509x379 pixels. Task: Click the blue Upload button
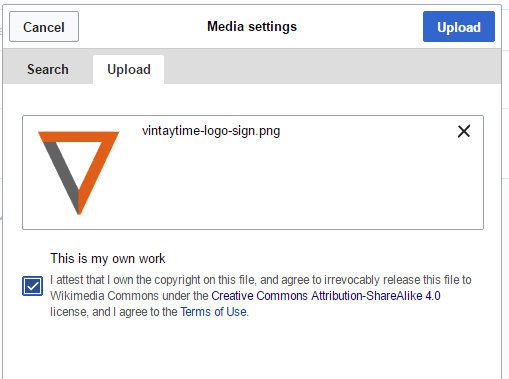pos(459,27)
